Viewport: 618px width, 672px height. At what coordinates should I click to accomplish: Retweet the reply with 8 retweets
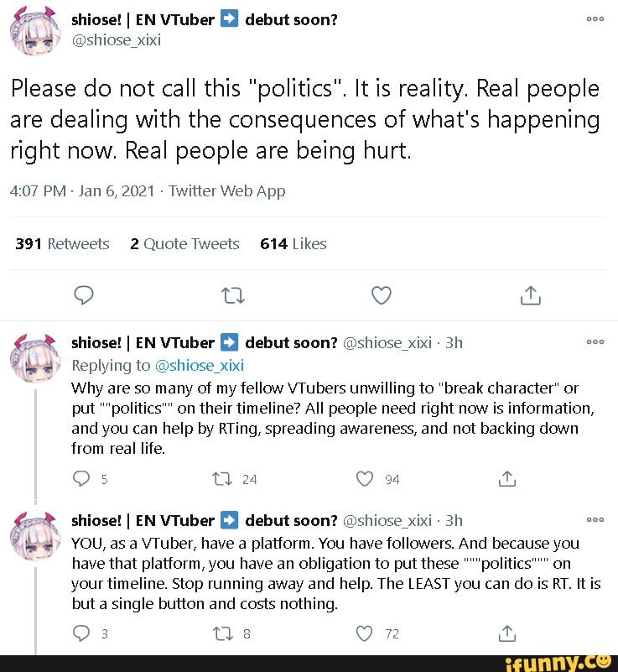pos(221,634)
